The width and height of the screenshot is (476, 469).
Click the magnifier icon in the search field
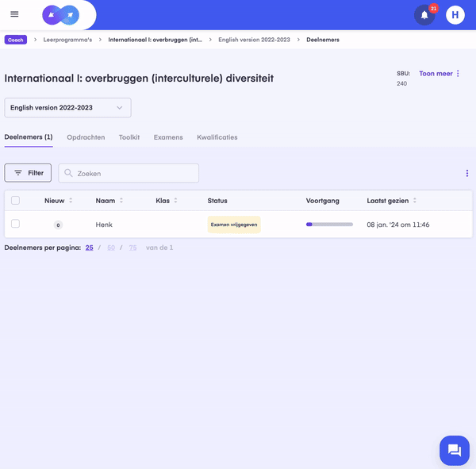[x=68, y=173]
